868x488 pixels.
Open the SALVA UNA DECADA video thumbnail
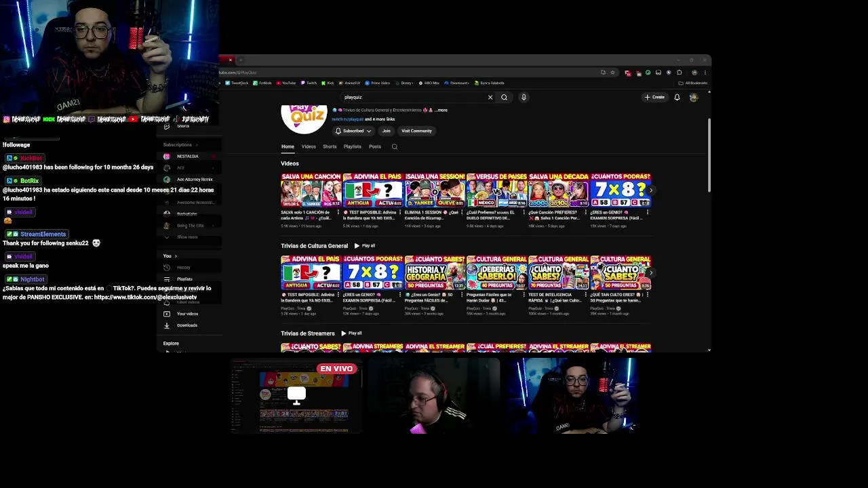coord(559,190)
